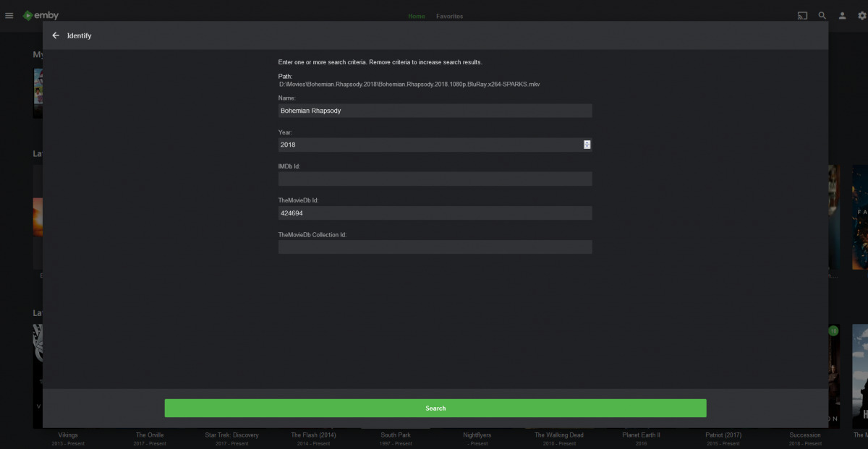Viewport: 868px width, 449px height.
Task: Click the Nightflyers title label
Action: tap(477, 435)
